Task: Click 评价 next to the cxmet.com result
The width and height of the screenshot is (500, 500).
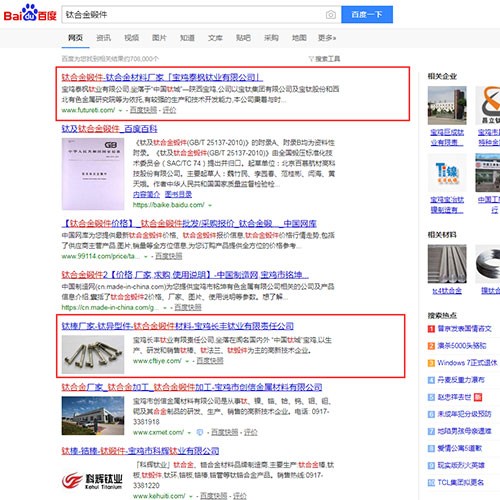Action: (251, 432)
